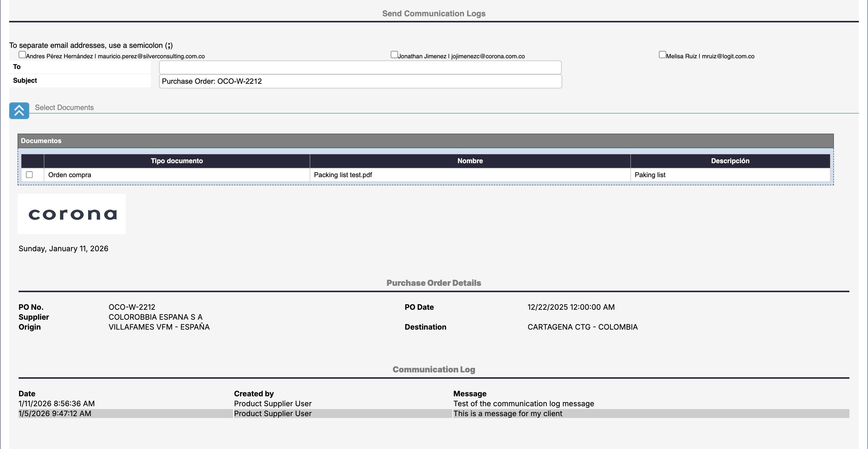Click the PO number OCO-W-2212 value
The width and height of the screenshot is (868, 449).
(132, 307)
